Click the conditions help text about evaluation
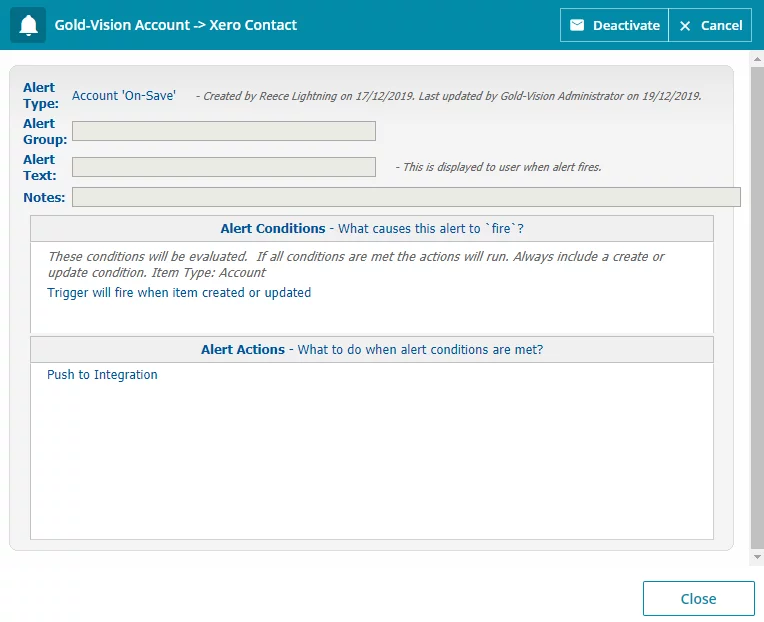The image size is (764, 622). pyautogui.click(x=356, y=264)
